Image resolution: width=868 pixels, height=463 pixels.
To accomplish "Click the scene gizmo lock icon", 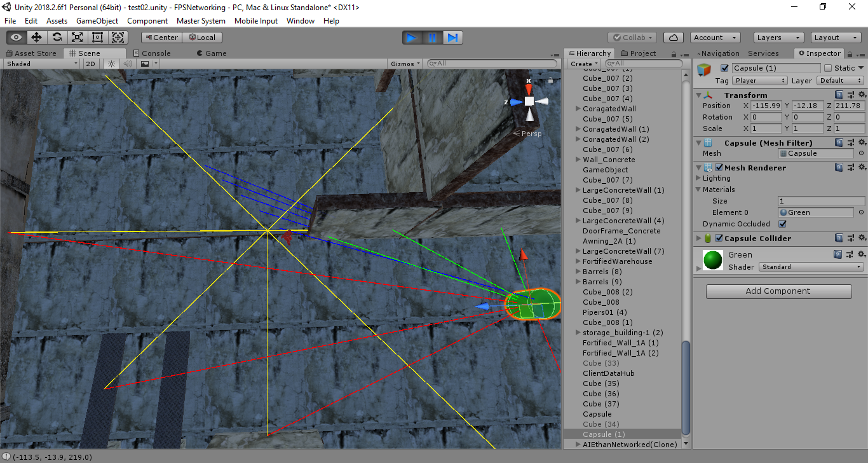I will click(550, 80).
